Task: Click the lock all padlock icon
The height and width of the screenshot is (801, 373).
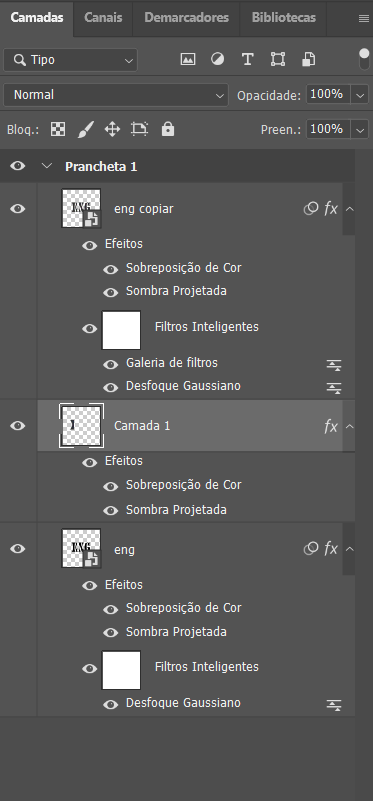Action: click(168, 129)
